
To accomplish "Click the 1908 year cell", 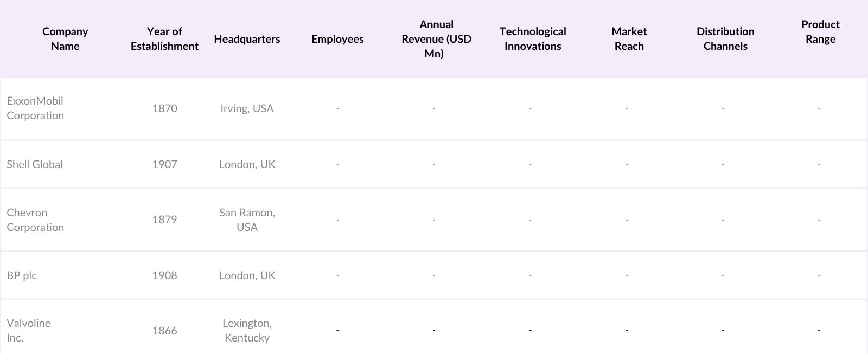I will pos(164,275).
